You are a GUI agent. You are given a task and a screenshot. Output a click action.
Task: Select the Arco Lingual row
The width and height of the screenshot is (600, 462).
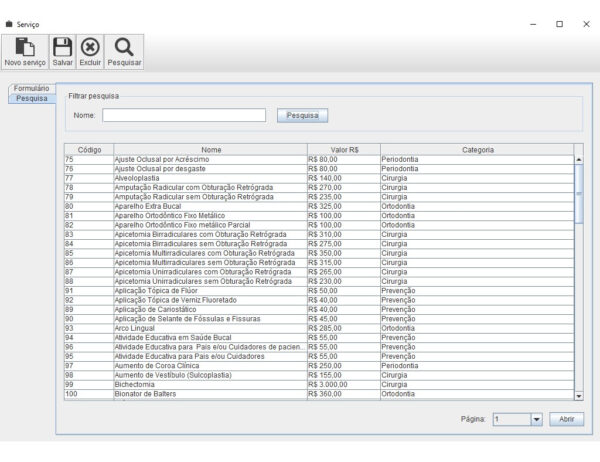click(319, 328)
